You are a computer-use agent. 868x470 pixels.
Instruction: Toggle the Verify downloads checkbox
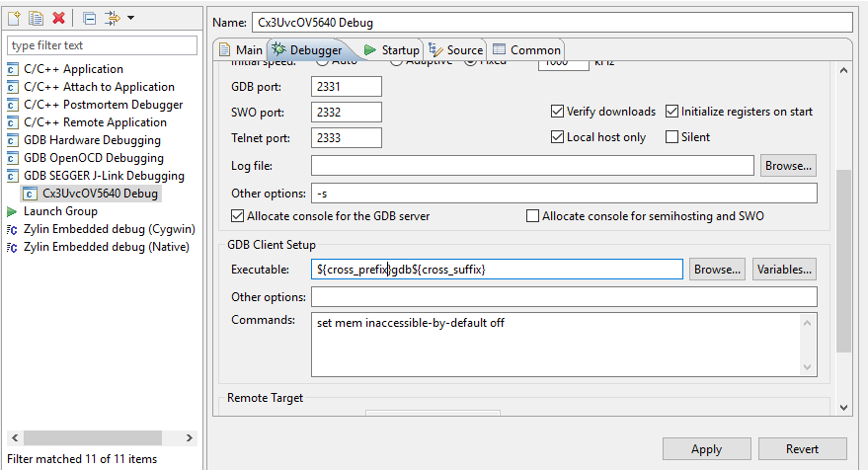(x=557, y=112)
